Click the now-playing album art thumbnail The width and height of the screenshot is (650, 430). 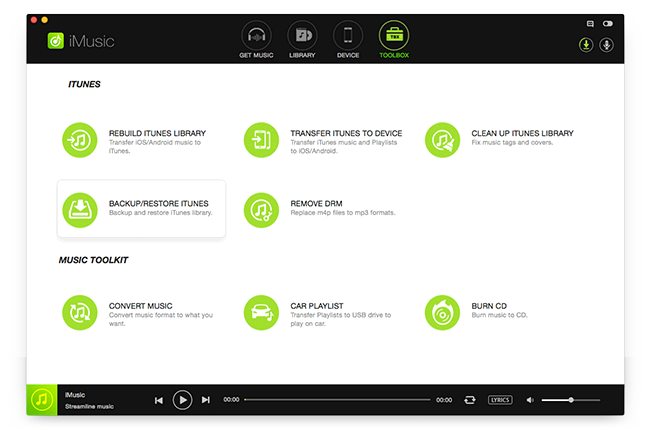[42, 400]
